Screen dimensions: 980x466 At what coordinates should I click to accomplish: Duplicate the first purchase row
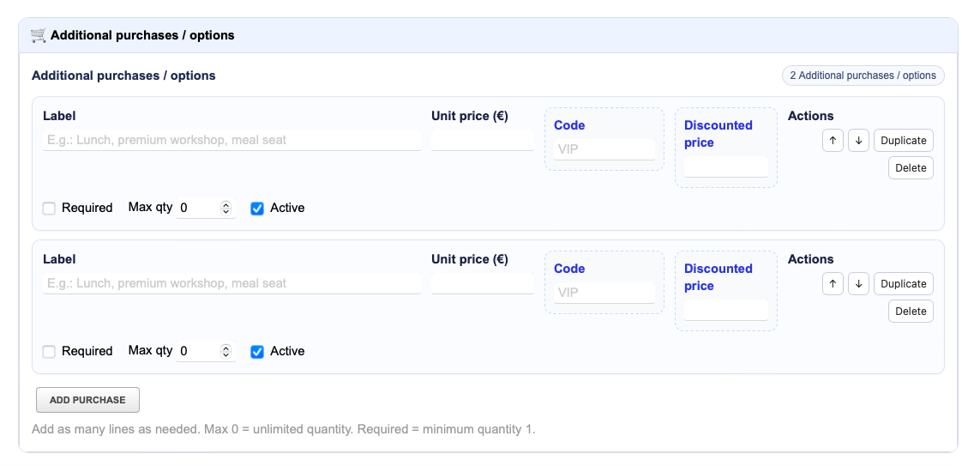pos(903,140)
